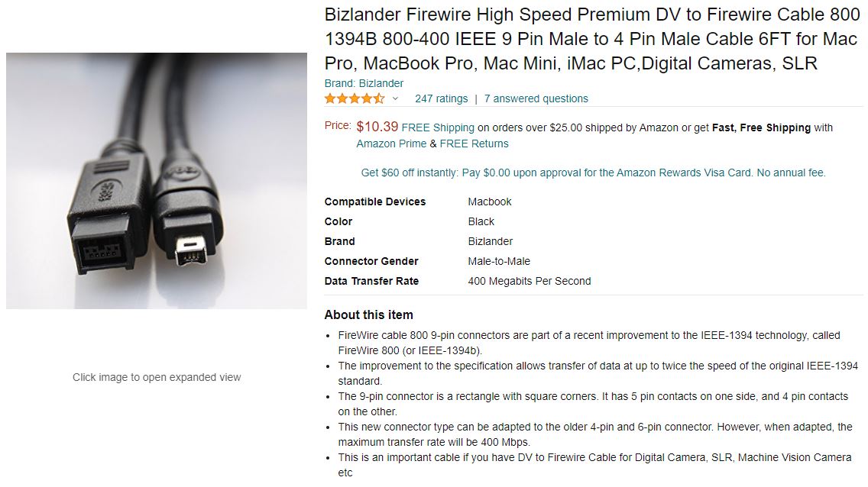Click the teal FREE Shipping link
This screenshot has height=487, width=868.
pos(438,127)
